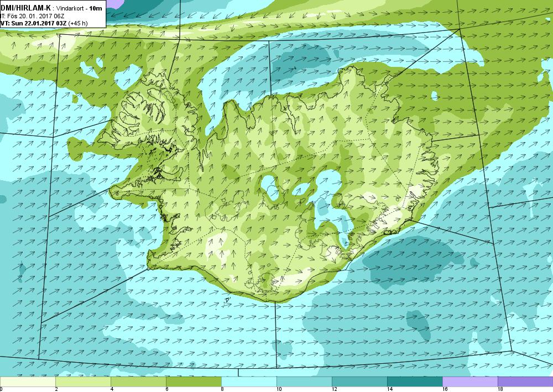Pick the aqua 10–12 legend swatch
Screen dimensions: 553x392
coord(304,381)
